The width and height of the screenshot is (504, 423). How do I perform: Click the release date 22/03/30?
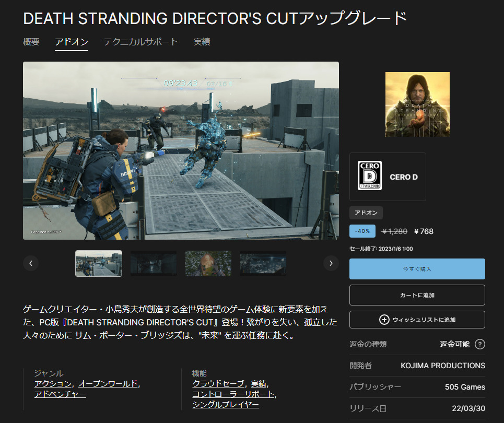(x=468, y=408)
